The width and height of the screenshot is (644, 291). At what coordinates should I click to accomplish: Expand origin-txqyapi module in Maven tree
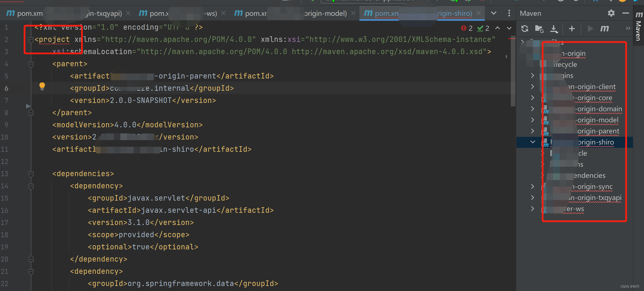[x=532, y=198]
